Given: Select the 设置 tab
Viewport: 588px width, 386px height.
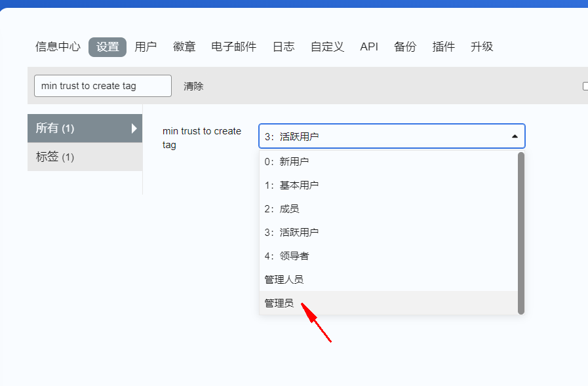Looking at the screenshot, I should 108,47.
